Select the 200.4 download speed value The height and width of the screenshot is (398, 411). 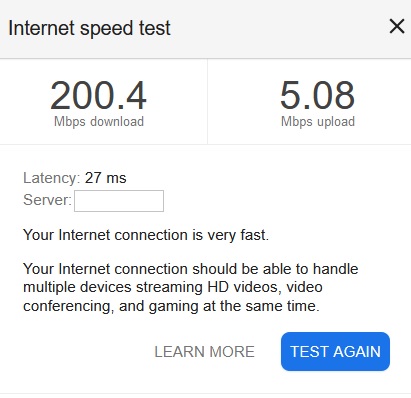click(x=98, y=96)
